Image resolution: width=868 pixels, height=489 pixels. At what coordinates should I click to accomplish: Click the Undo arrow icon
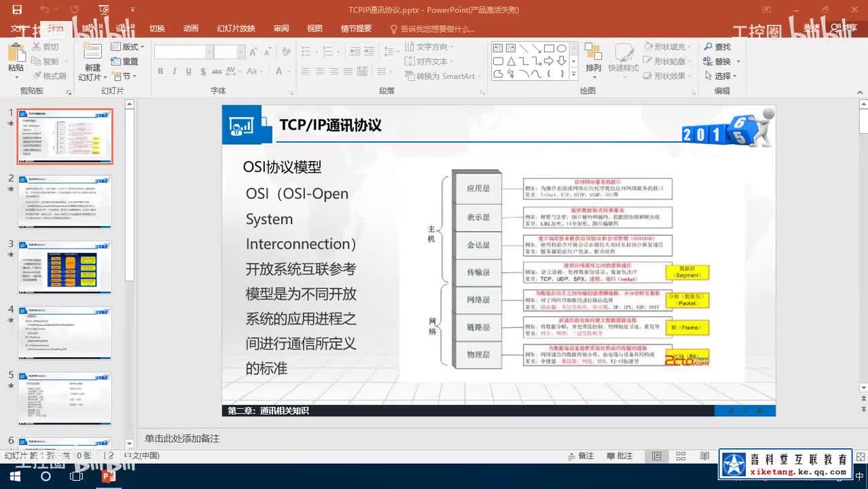point(44,10)
